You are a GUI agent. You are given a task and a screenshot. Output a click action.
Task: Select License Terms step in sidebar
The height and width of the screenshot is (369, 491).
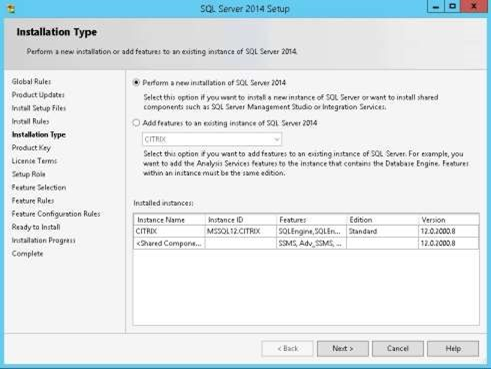pos(34,161)
